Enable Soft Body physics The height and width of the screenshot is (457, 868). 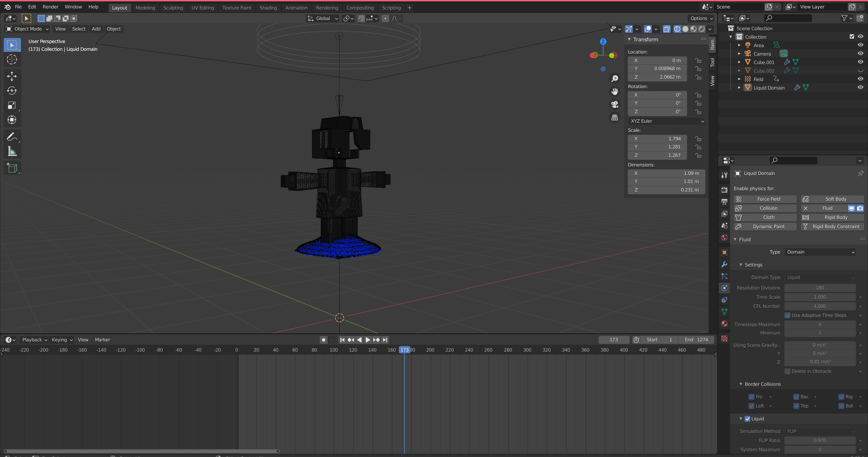[x=832, y=199]
